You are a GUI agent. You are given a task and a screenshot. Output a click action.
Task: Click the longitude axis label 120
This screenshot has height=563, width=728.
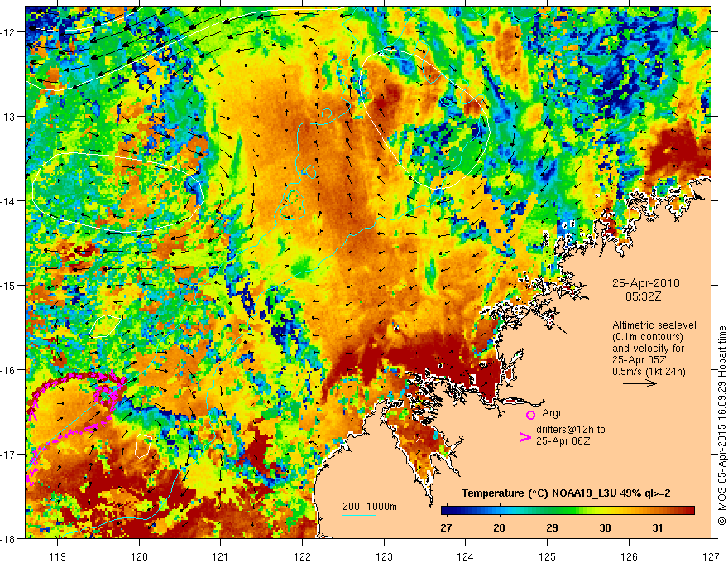[x=139, y=556]
